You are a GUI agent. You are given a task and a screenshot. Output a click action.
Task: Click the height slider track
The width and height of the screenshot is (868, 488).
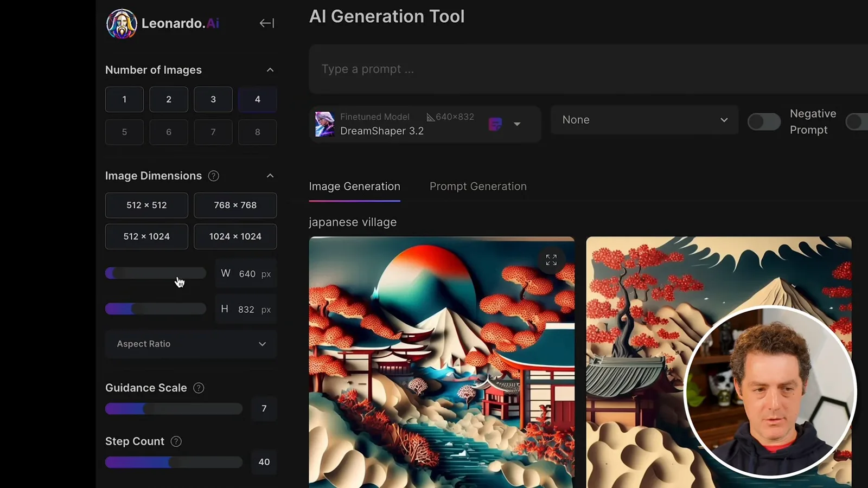click(156, 309)
